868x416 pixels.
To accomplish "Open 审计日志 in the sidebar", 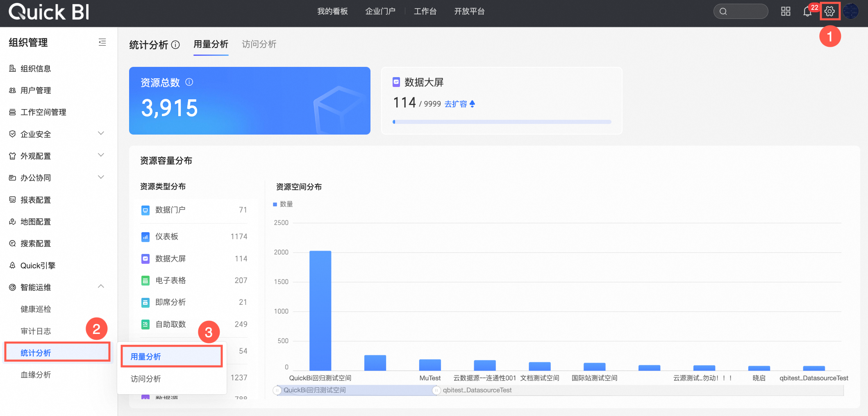I will click(36, 331).
